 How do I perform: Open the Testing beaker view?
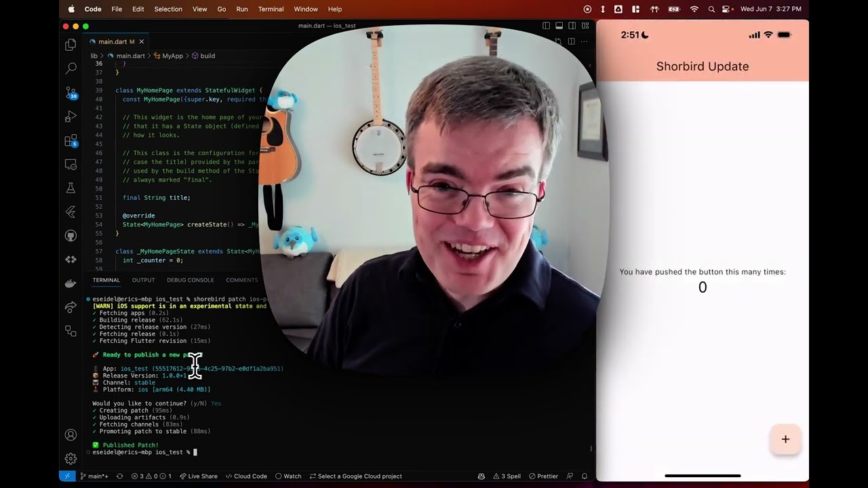(x=71, y=188)
